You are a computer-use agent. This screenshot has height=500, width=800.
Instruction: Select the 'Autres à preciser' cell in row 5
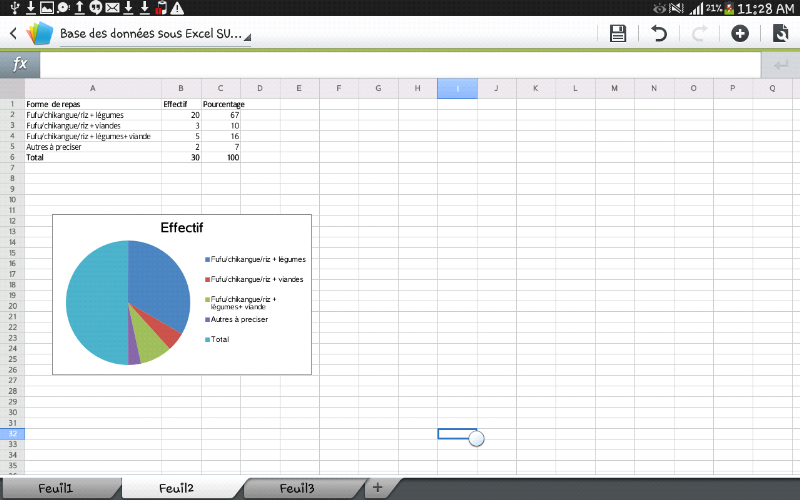click(x=93, y=147)
